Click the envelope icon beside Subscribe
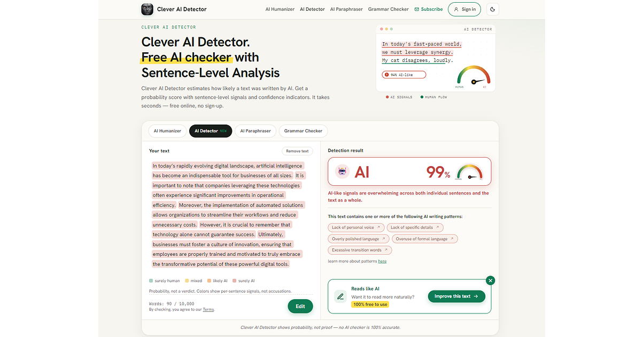Viewport: 644px width, 337px height. click(x=417, y=9)
